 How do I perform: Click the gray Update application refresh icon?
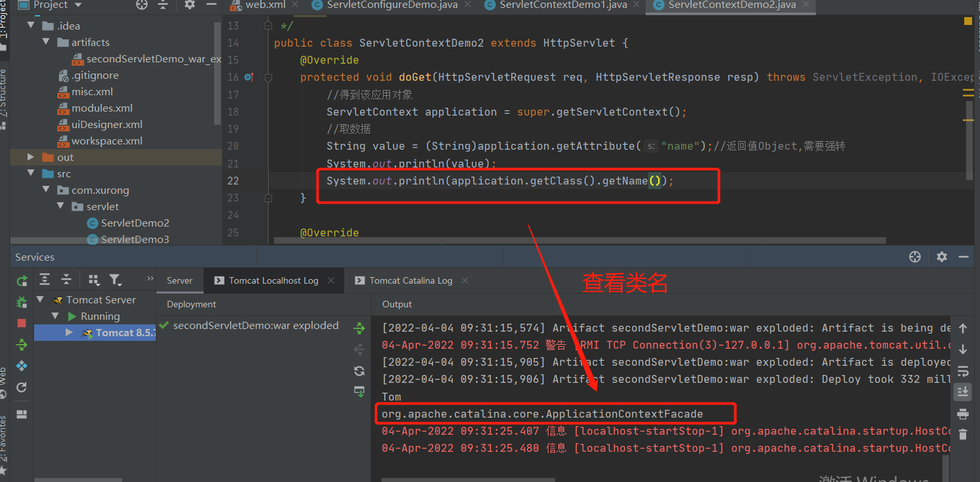tap(22, 387)
